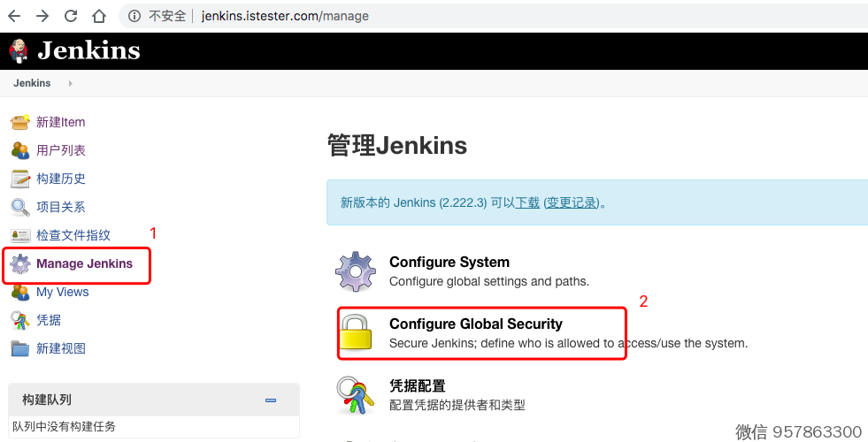
Task: Expand the Jenkins breadcrumb arrow menu
Action: [x=70, y=83]
